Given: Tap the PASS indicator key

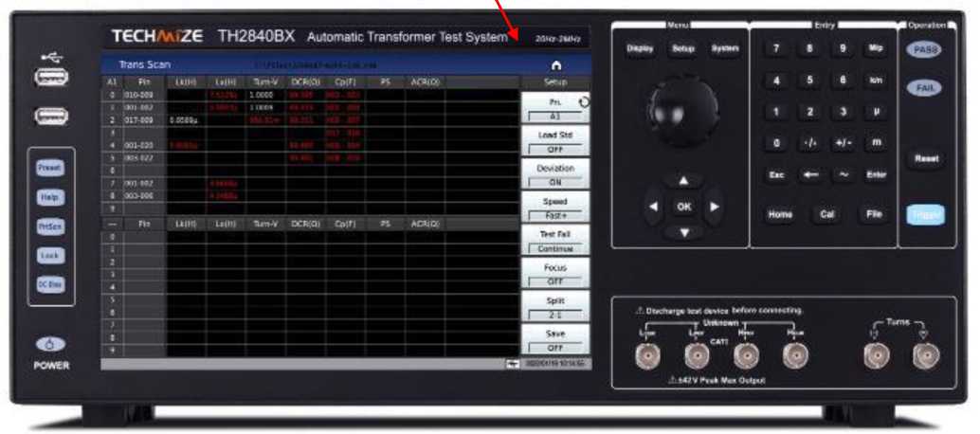Looking at the screenshot, I should [926, 50].
